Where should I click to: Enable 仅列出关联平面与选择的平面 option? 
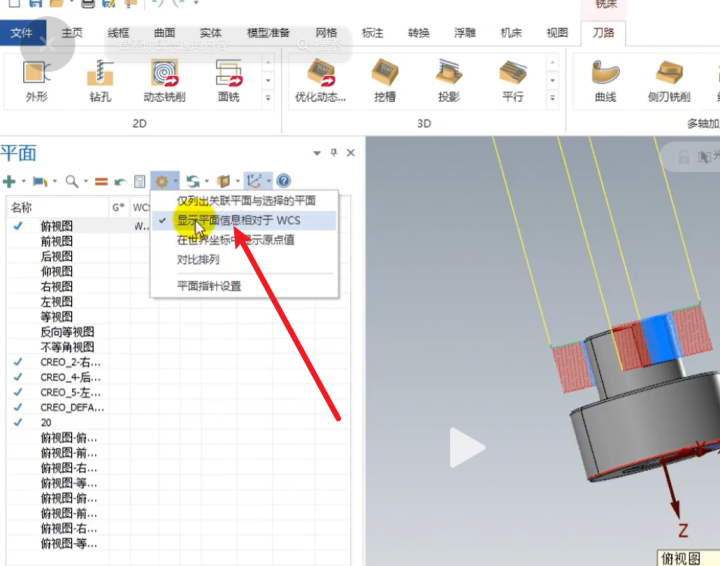246,201
